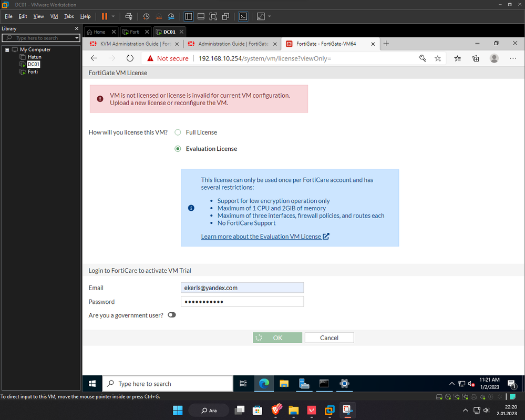Open dropdown next to the pause button

point(113,16)
